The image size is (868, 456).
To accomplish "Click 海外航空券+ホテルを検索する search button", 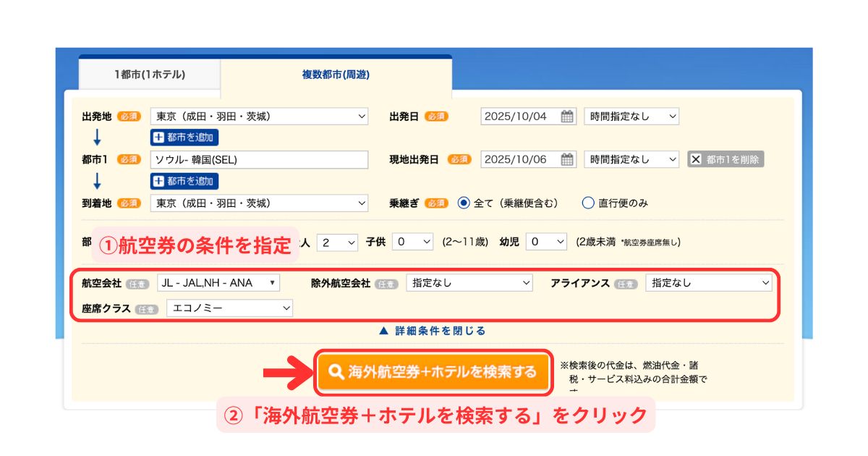I will 433,372.
